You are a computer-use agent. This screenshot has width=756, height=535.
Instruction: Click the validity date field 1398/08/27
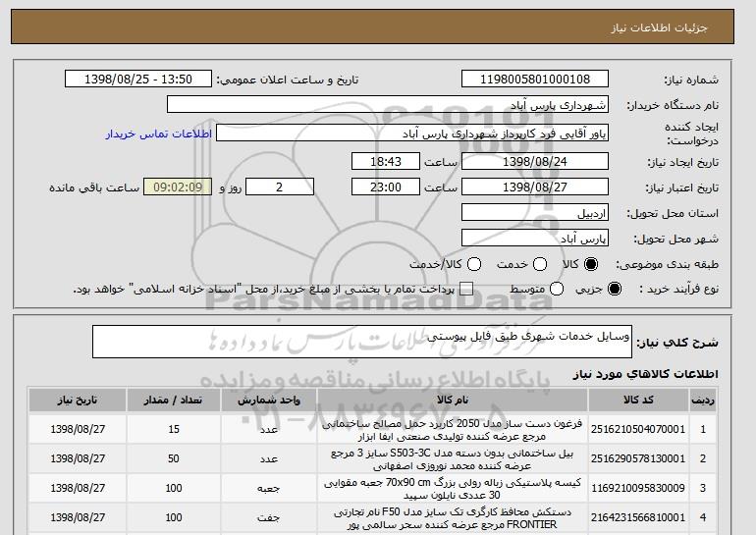pos(535,187)
